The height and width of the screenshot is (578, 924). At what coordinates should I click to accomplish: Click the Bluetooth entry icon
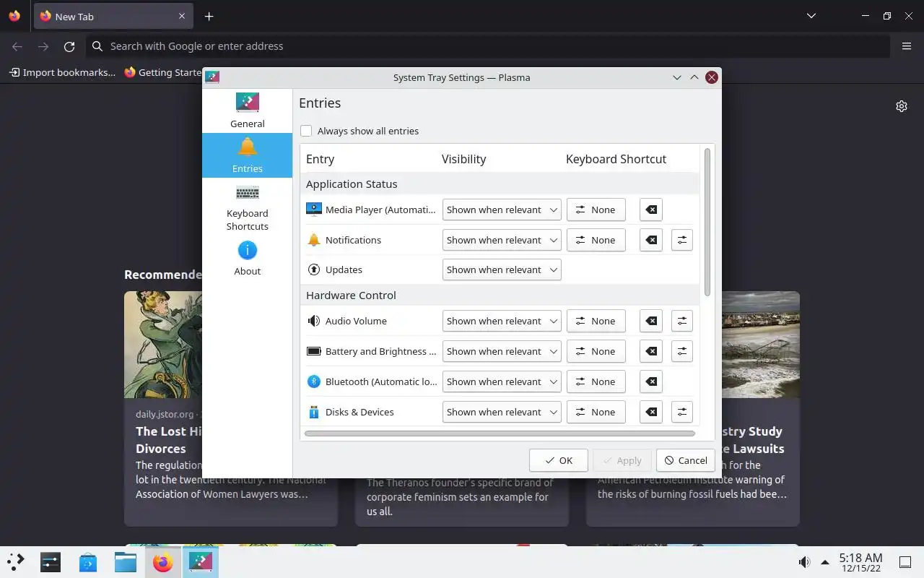[x=313, y=381]
